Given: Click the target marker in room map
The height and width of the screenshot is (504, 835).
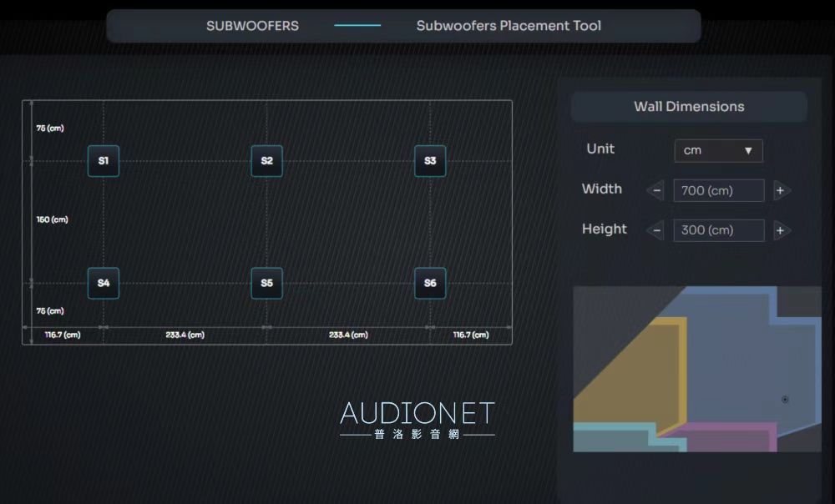Looking at the screenshot, I should click(785, 400).
